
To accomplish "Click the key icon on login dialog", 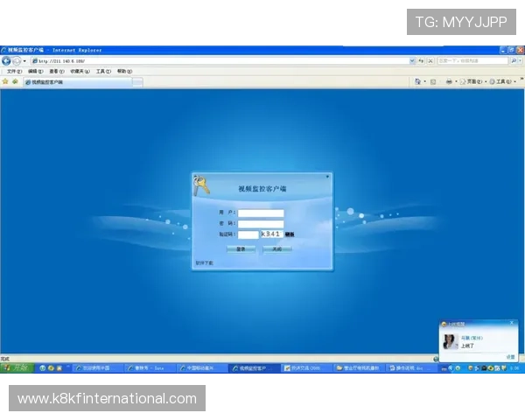I will (202, 185).
